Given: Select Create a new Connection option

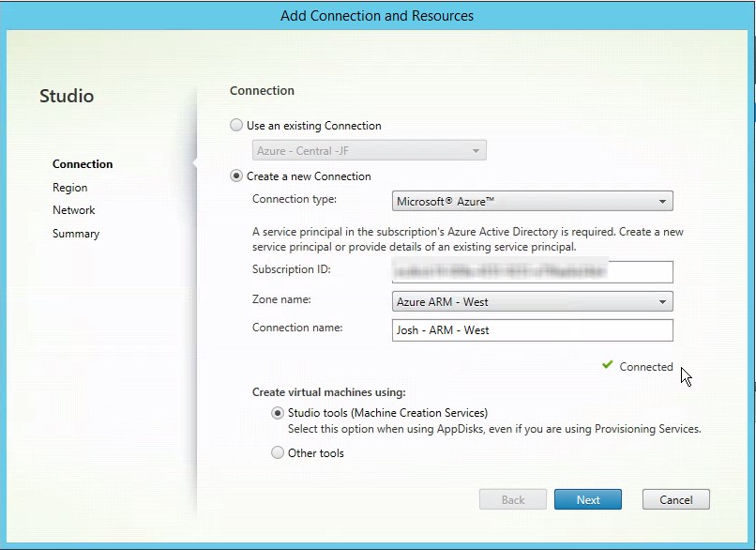Looking at the screenshot, I should pyautogui.click(x=236, y=176).
